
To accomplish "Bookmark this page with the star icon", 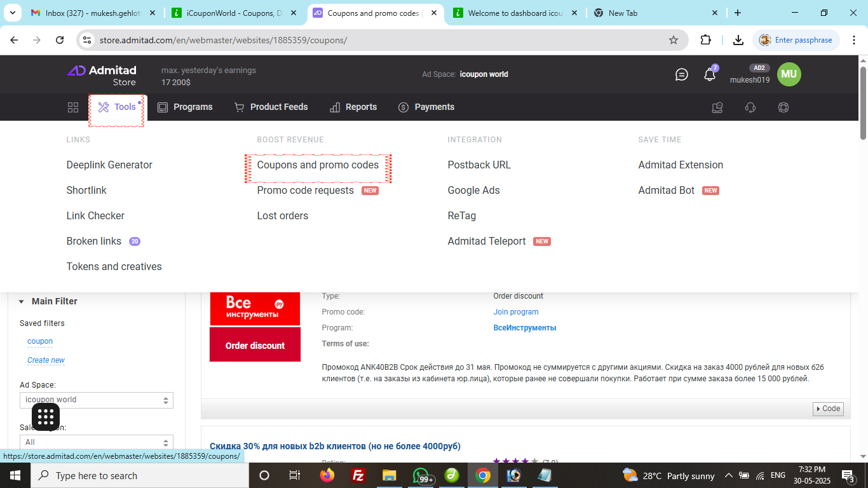I will click(673, 40).
